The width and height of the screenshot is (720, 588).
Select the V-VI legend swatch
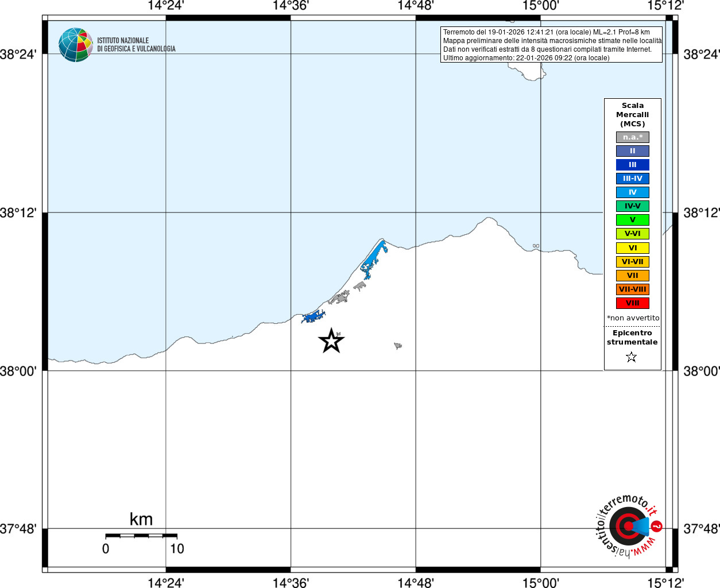pyautogui.click(x=633, y=234)
